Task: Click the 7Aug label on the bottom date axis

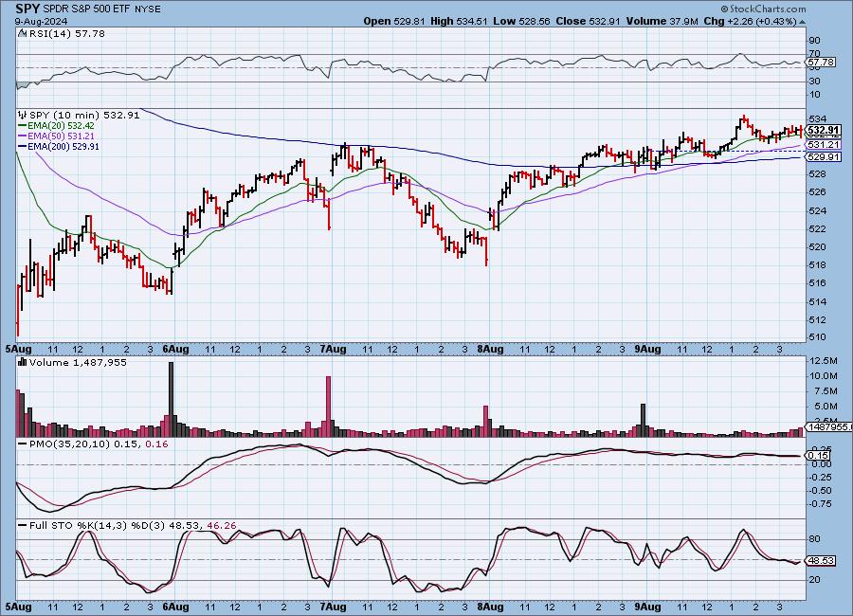Action: [333, 607]
